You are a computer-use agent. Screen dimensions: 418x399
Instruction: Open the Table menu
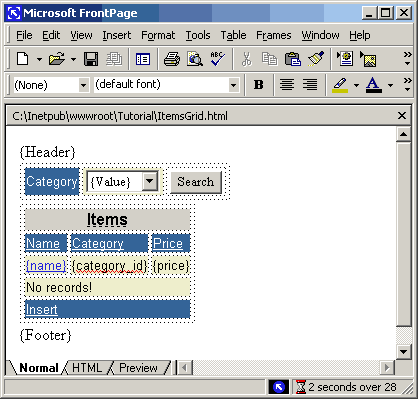click(233, 35)
